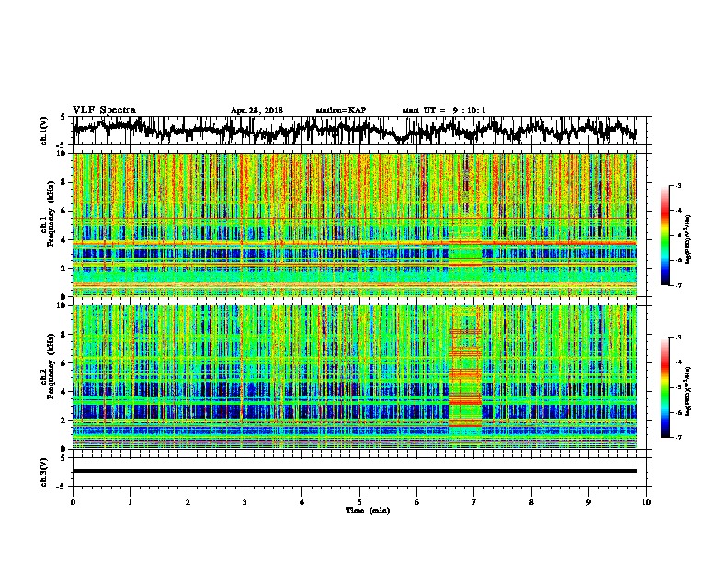This screenshot has width=728, height=563.
Task: Click the "ch.3(V)" axis label
Action: pos(44,472)
